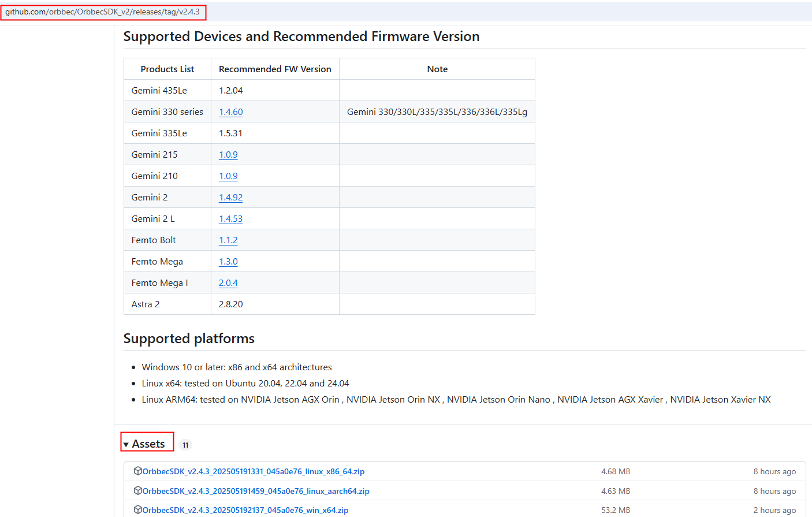Open Femto Bolt firmware 1.1.2 link
Screen dimensions: 812x517
tap(228, 240)
